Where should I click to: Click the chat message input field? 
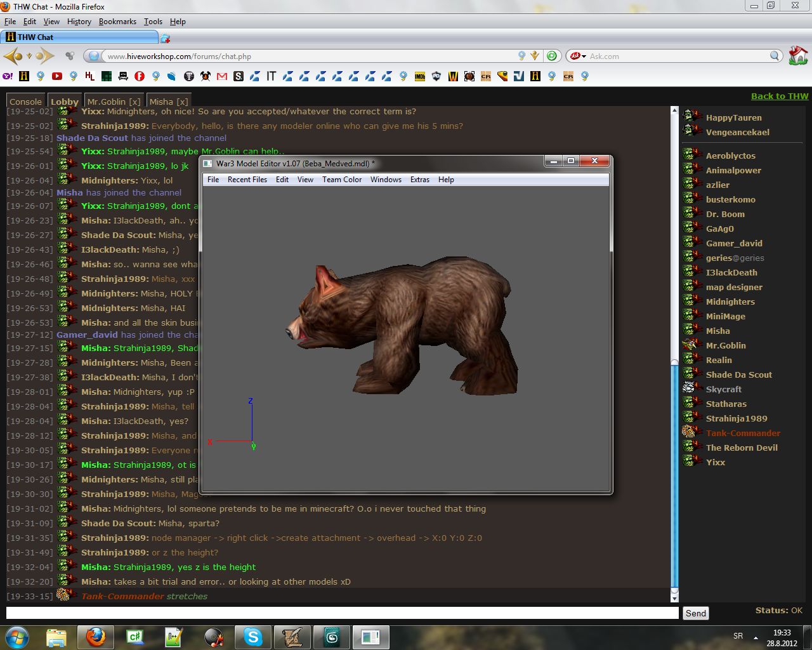click(343, 613)
